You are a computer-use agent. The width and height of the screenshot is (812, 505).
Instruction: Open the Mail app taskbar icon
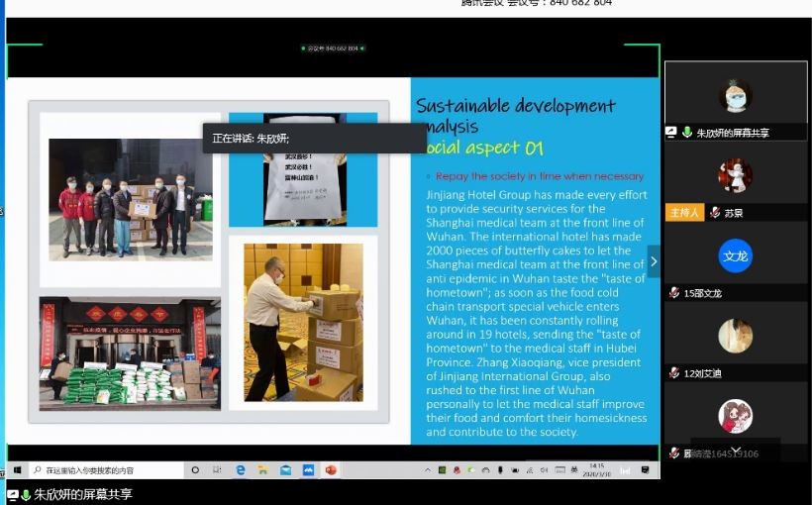click(286, 470)
